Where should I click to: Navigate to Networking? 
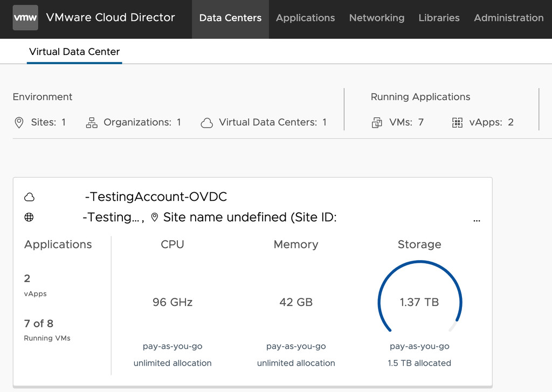pos(376,18)
